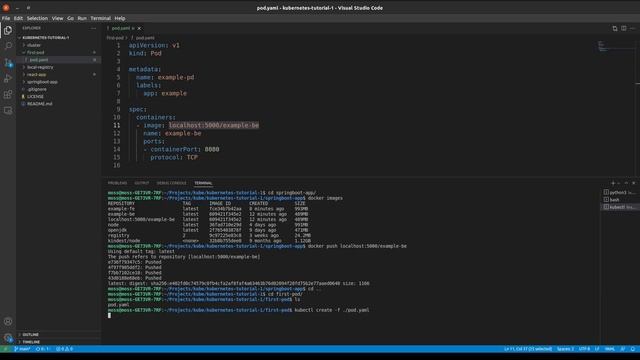This screenshot has height=360, width=640.
Task: Open the Search view in activity bar
Action: click(8, 46)
